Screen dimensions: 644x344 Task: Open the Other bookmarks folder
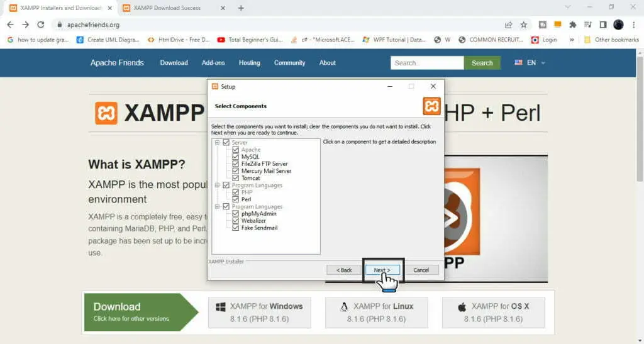pos(611,40)
